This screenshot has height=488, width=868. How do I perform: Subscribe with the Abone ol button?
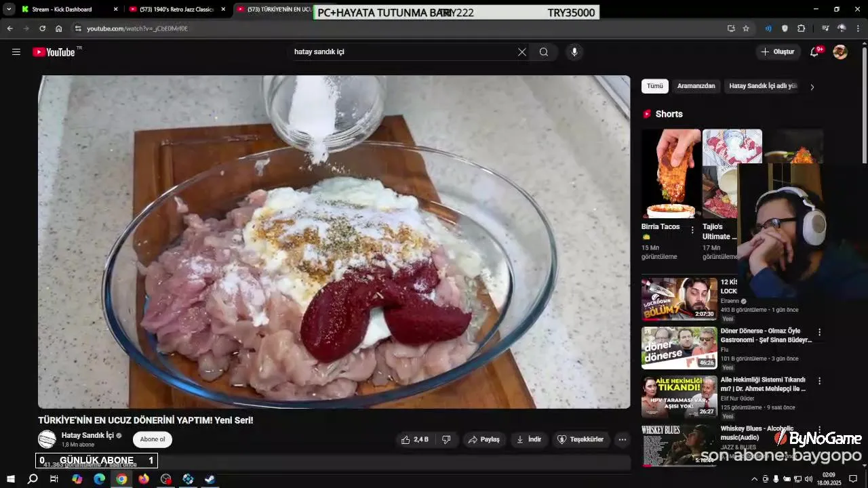click(x=153, y=439)
